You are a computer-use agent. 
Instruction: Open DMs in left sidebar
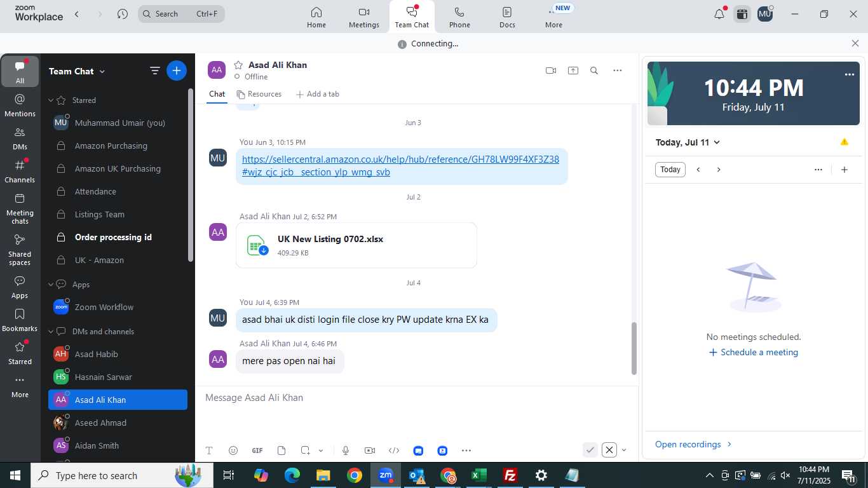point(20,139)
